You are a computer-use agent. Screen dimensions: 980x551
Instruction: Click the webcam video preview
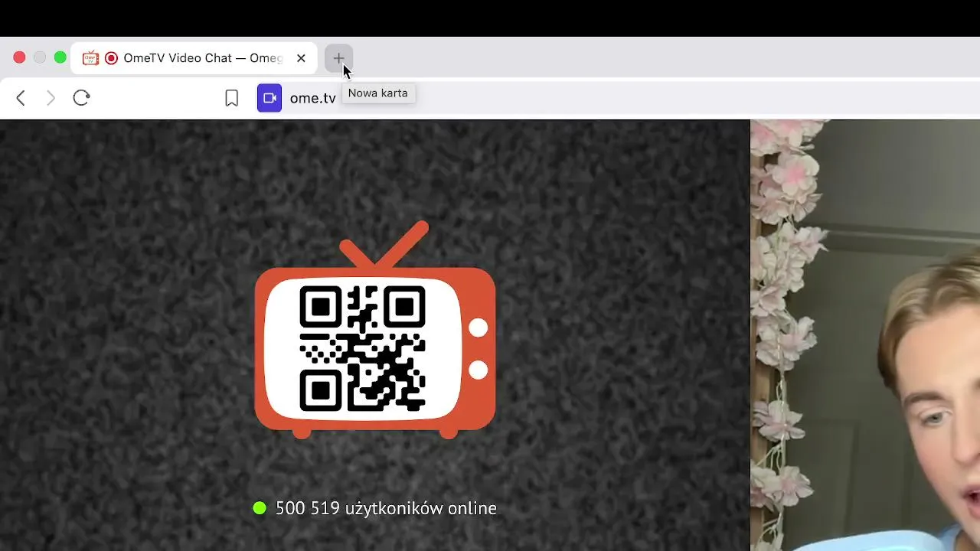[865, 335]
